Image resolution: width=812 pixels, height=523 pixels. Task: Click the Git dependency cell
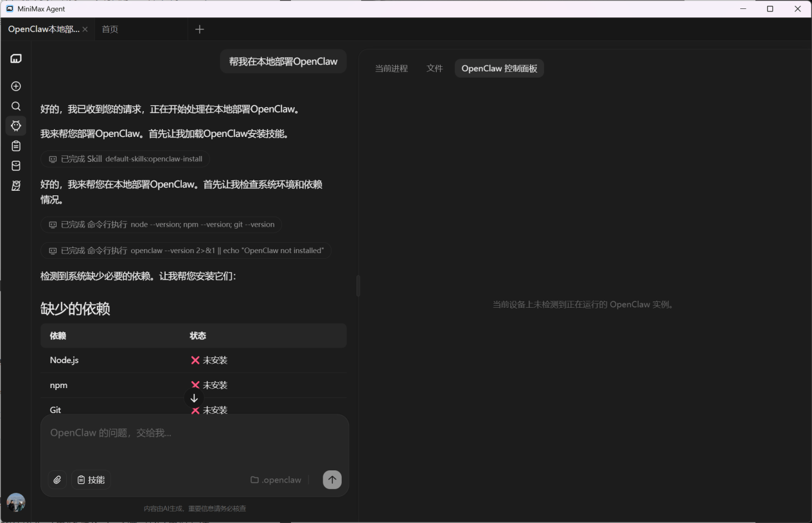click(x=56, y=410)
